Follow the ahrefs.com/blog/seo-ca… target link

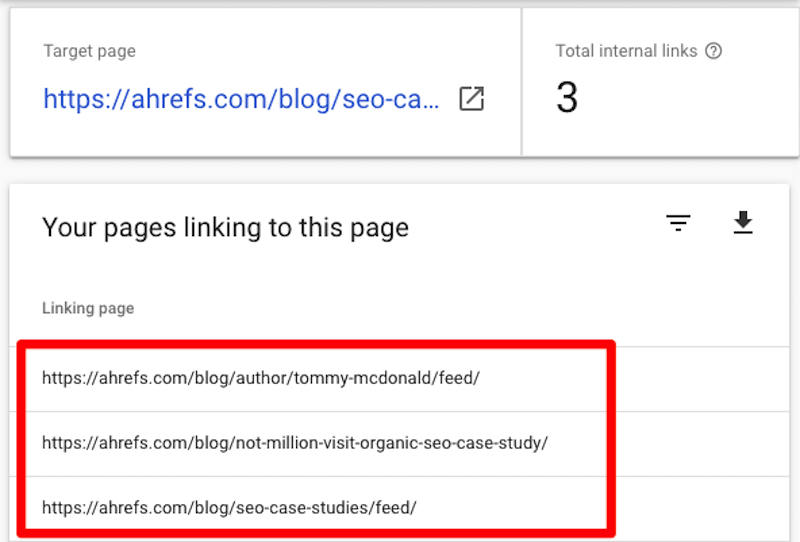(x=241, y=98)
